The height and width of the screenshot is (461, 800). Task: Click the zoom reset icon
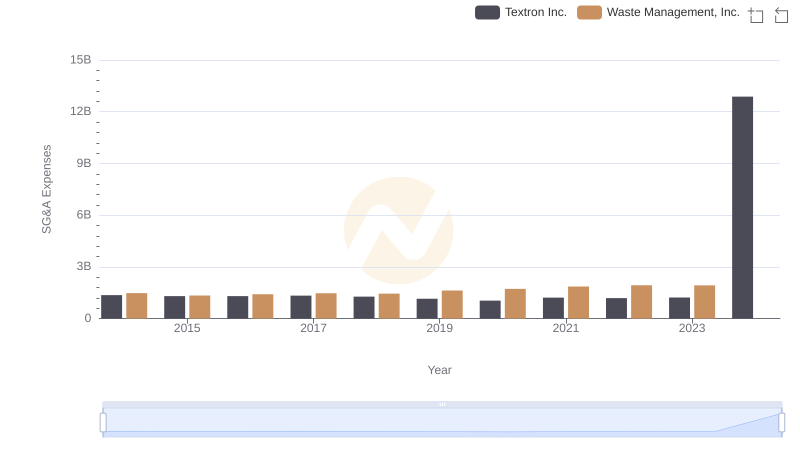(781, 15)
